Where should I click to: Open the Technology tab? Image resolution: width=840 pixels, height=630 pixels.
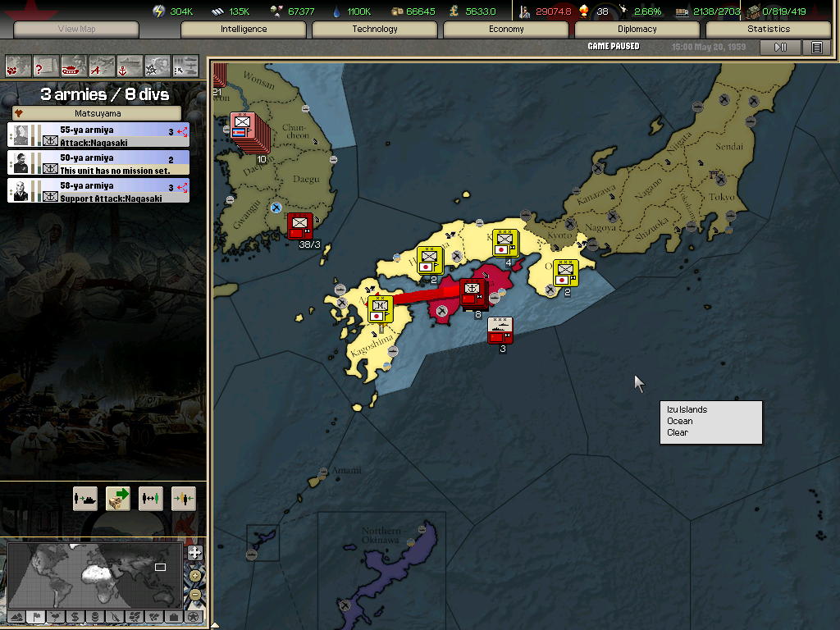(375, 30)
